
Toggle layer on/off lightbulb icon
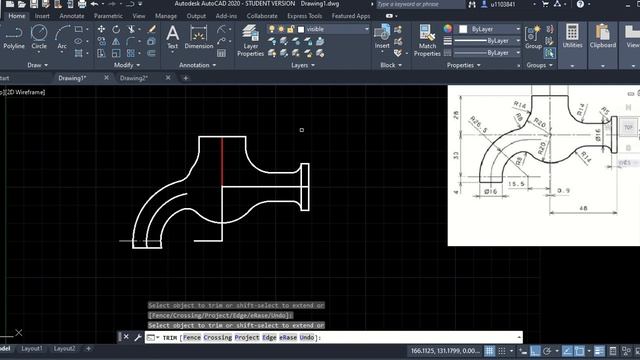pos(271,29)
